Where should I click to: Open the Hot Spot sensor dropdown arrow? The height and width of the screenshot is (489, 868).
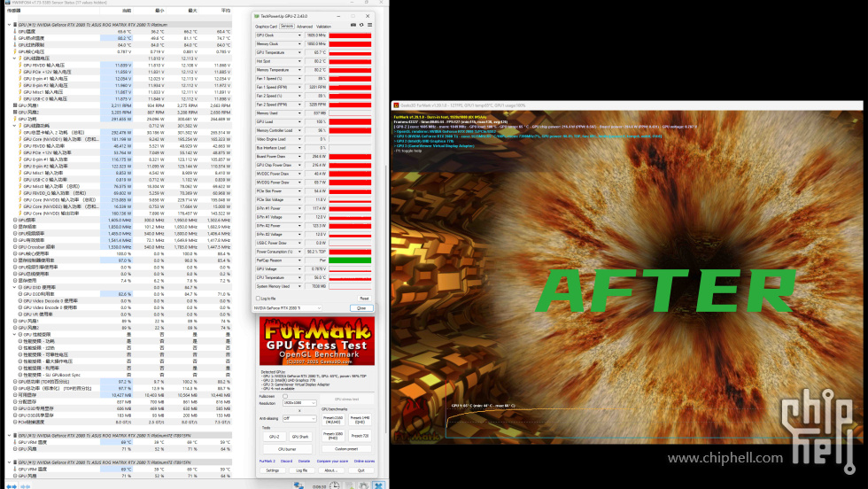[299, 61]
